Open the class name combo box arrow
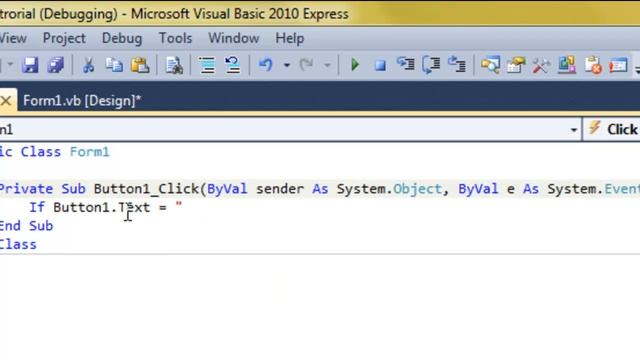The height and width of the screenshot is (360, 640). (x=573, y=130)
